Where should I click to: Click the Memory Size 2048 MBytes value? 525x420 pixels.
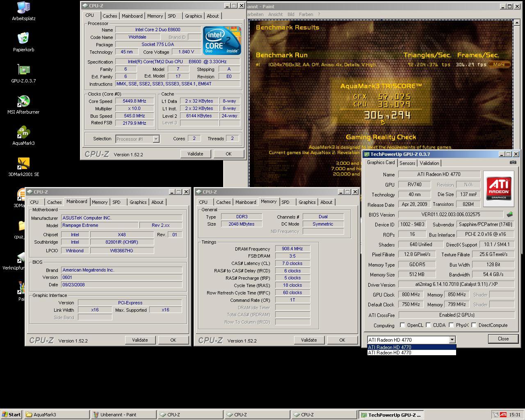coord(242,224)
